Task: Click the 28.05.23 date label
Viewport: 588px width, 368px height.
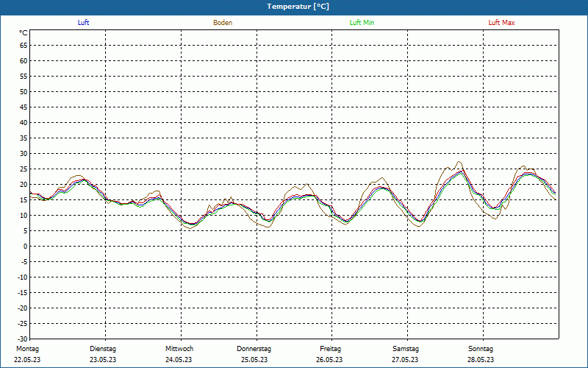Action: tap(481, 360)
